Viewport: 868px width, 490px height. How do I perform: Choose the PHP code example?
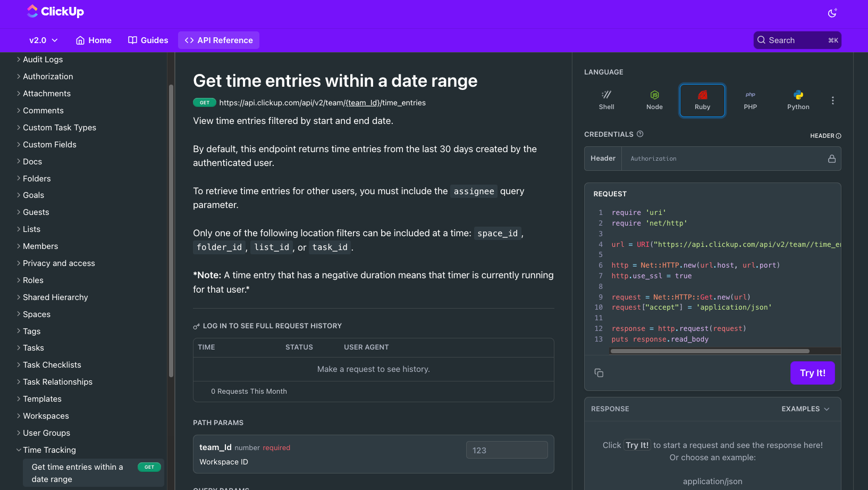(x=750, y=100)
